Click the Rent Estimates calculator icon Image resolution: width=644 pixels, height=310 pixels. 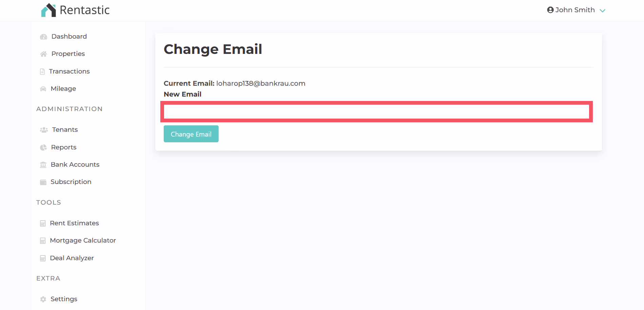[43, 223]
